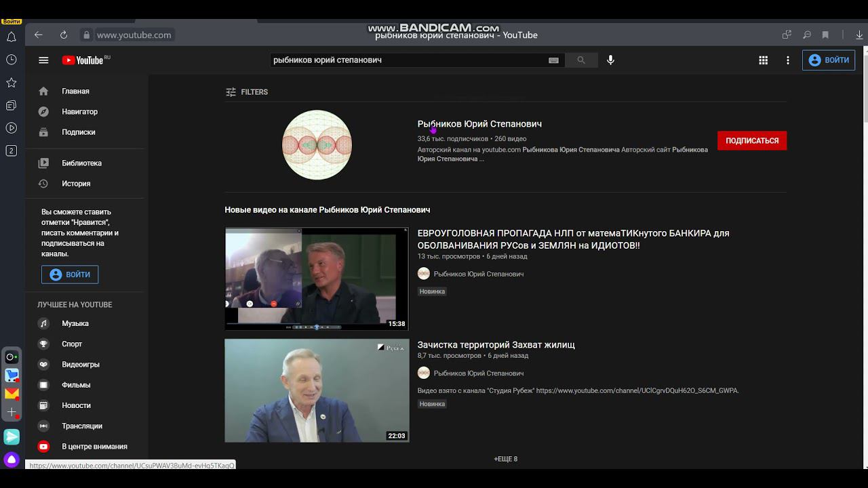Open the paper-plane messenger sidebar app

pyautogui.click(x=12, y=437)
